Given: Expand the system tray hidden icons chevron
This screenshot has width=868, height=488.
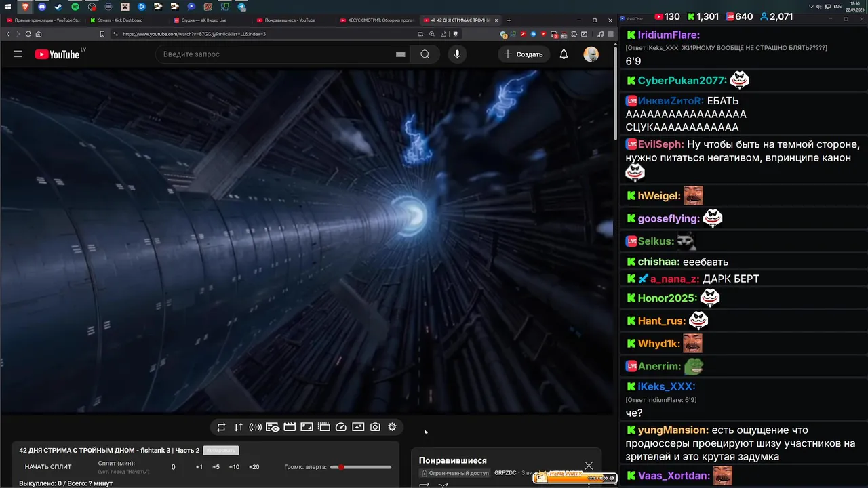Looking at the screenshot, I should (x=812, y=7).
